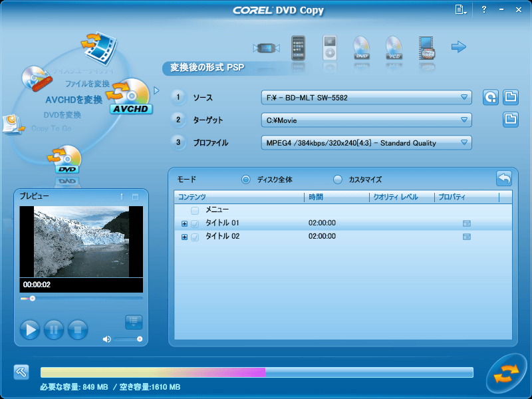
Task: Click the preview video thumbnail
Action: (81, 241)
